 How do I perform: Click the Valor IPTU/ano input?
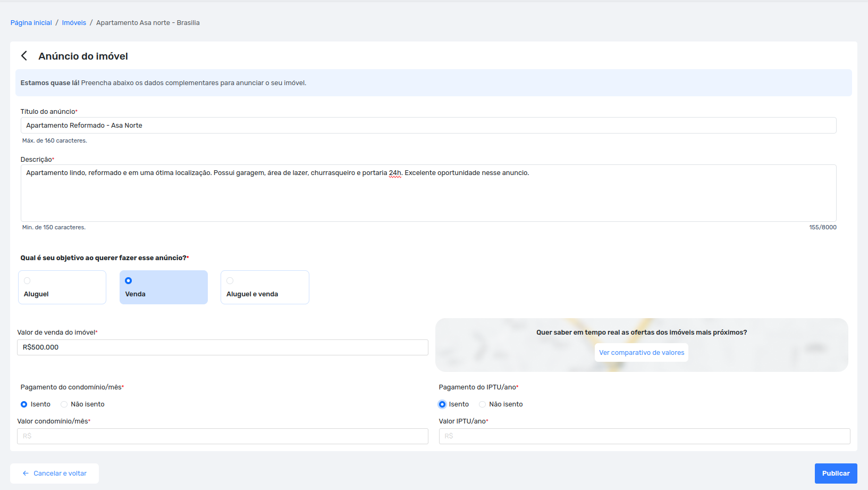pyautogui.click(x=644, y=436)
